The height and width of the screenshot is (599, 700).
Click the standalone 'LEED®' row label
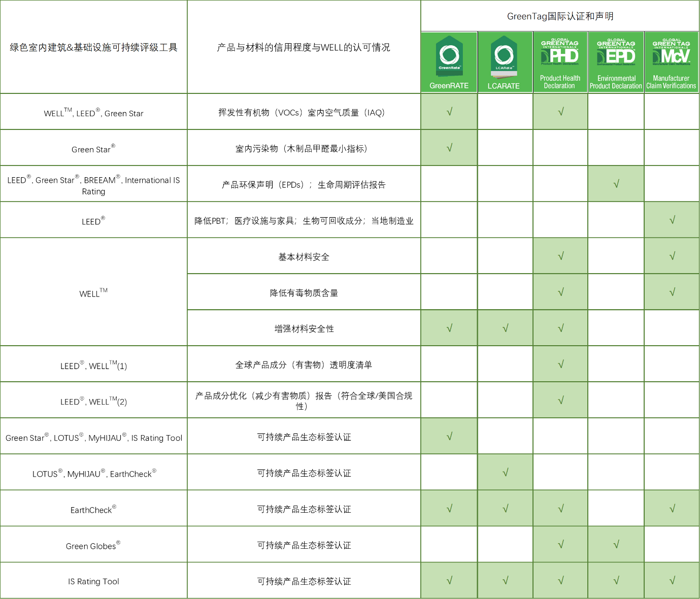click(94, 221)
